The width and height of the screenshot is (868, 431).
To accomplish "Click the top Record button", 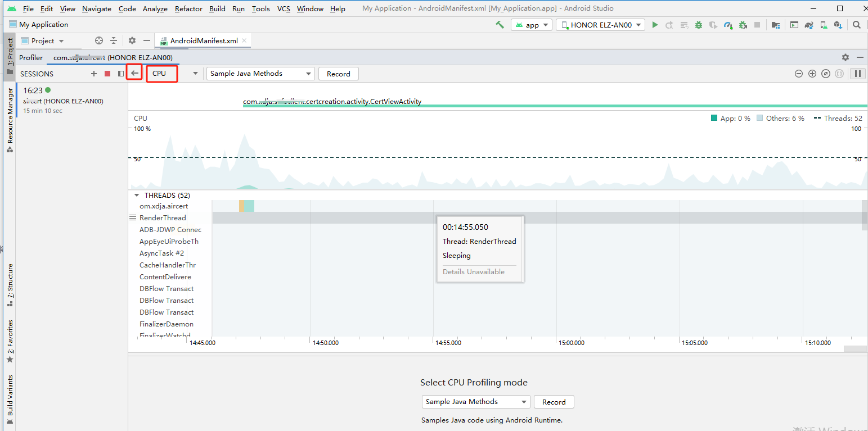I will 339,74.
